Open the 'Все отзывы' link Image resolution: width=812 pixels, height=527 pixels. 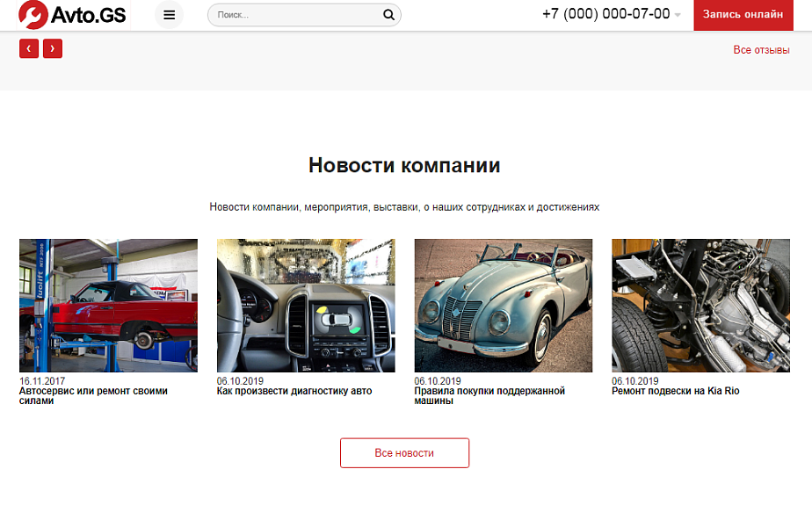762,50
